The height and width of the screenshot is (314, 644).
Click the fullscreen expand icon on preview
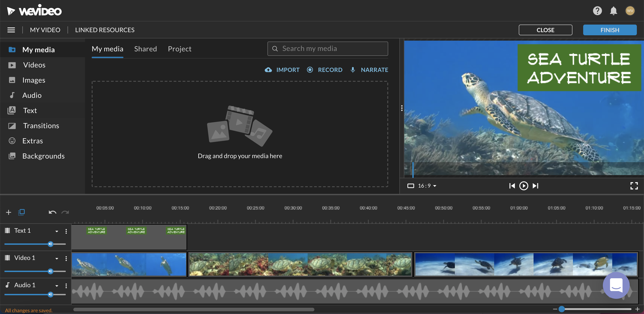(x=634, y=186)
